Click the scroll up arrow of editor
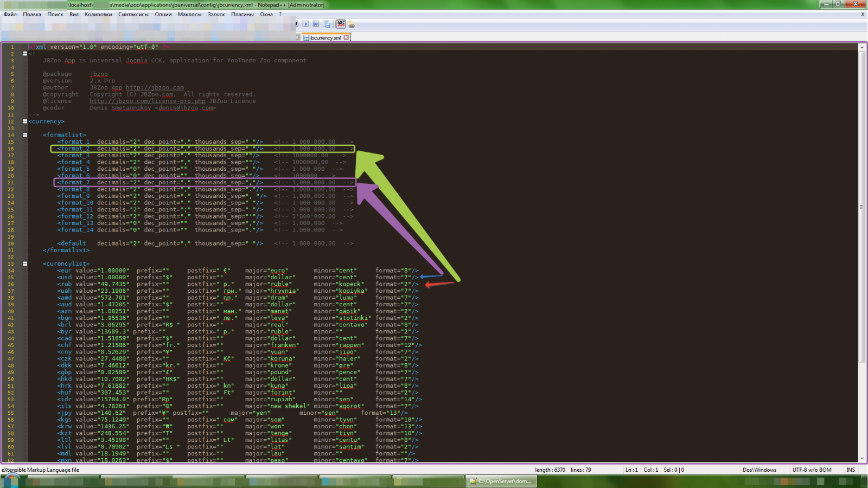 [x=861, y=47]
